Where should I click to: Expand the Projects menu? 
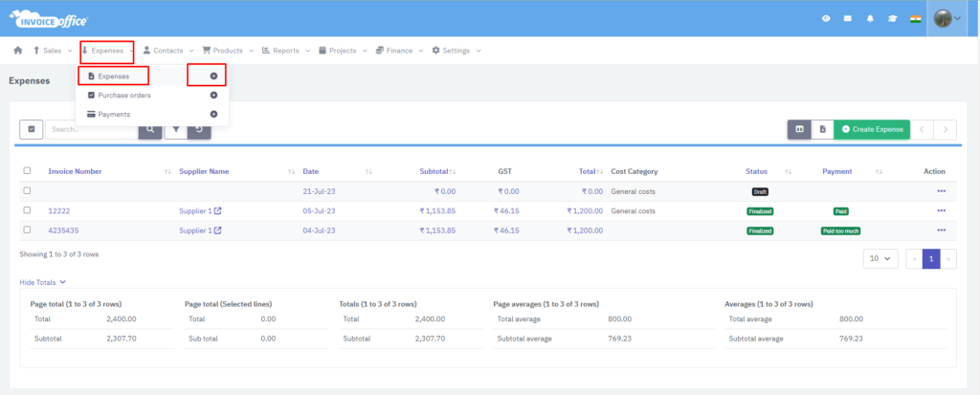(343, 51)
